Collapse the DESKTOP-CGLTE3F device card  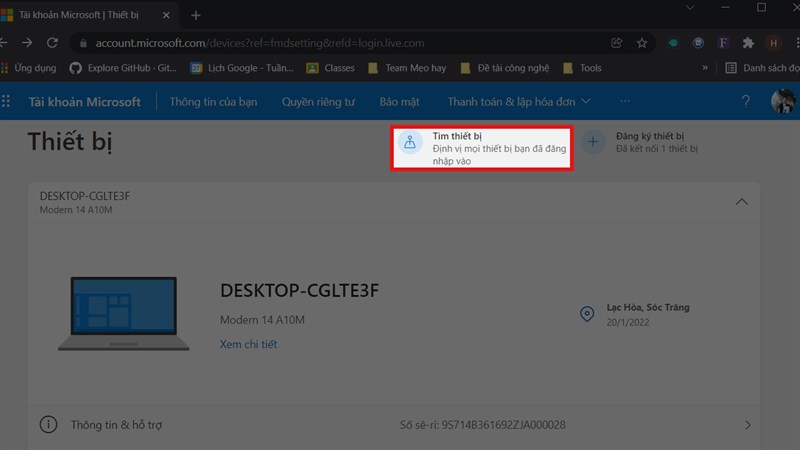[x=742, y=202]
